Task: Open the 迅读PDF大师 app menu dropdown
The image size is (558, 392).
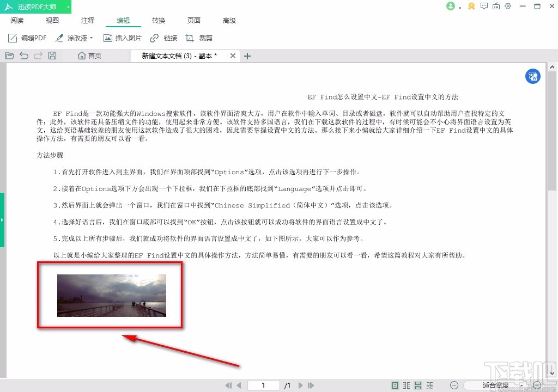Action: 68,7
